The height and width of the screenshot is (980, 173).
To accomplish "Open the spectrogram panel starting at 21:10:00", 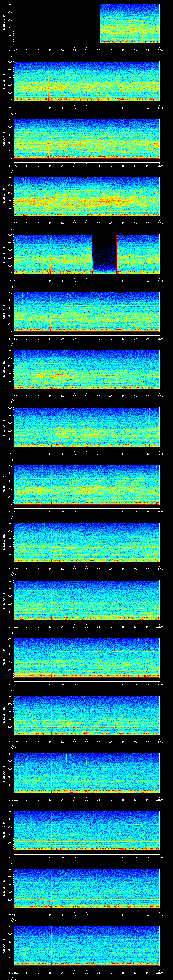I will point(86,81).
